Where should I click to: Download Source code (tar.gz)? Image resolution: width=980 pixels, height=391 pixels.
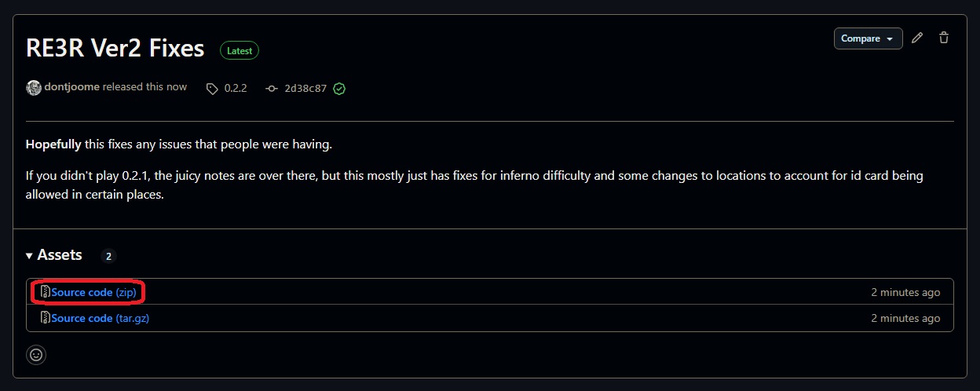(101, 318)
